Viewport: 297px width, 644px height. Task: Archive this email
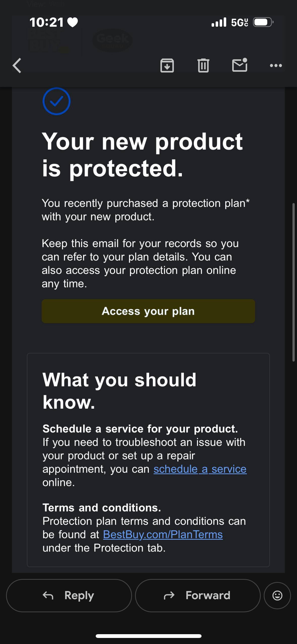(x=167, y=66)
